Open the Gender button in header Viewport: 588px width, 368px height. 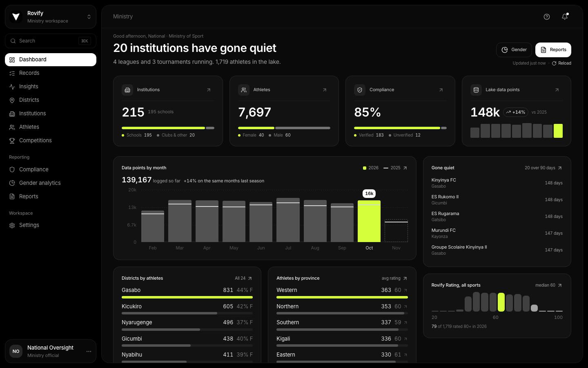point(514,50)
